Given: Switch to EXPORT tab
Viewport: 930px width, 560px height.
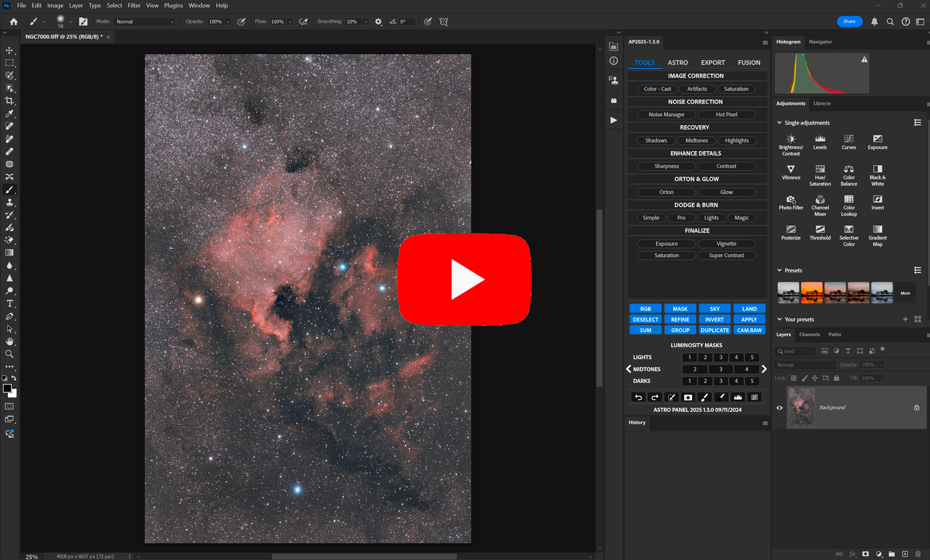Looking at the screenshot, I should (x=713, y=63).
